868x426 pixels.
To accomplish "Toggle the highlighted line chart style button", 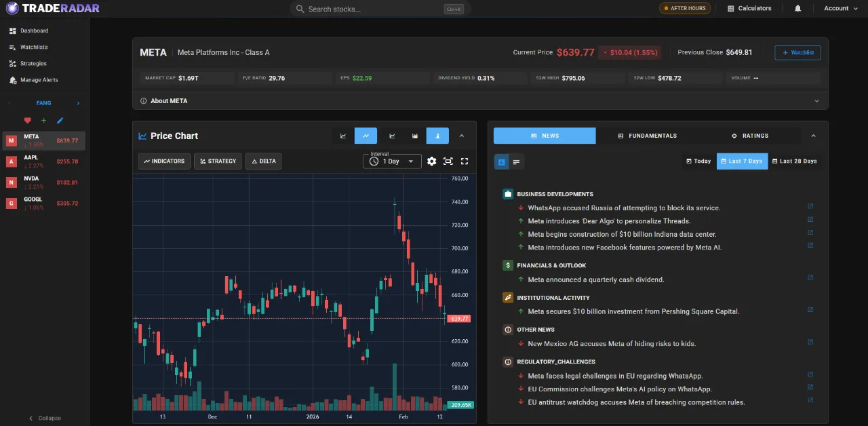I will click(366, 136).
